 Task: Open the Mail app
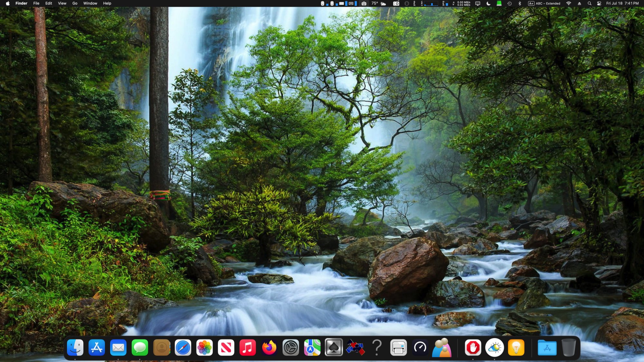point(118,348)
